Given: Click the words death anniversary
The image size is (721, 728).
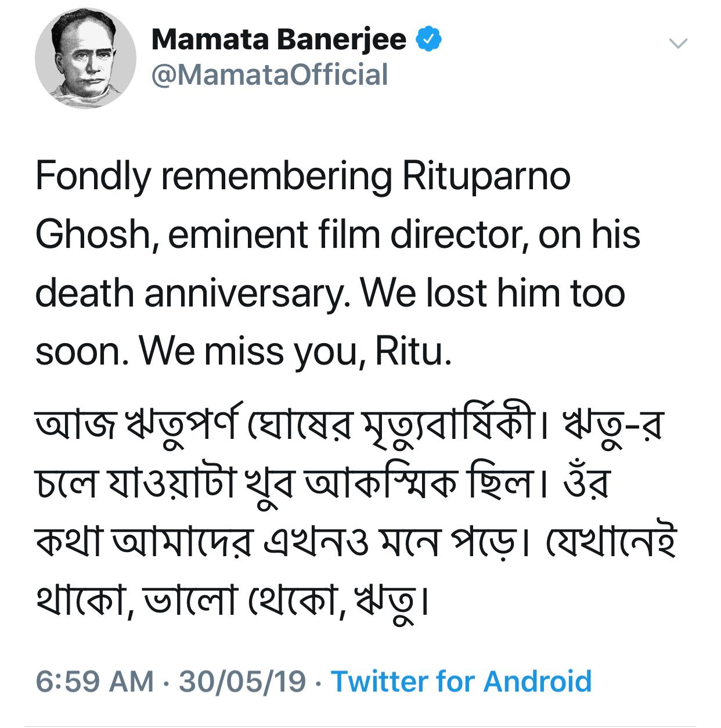Looking at the screenshot, I should click(x=193, y=293).
